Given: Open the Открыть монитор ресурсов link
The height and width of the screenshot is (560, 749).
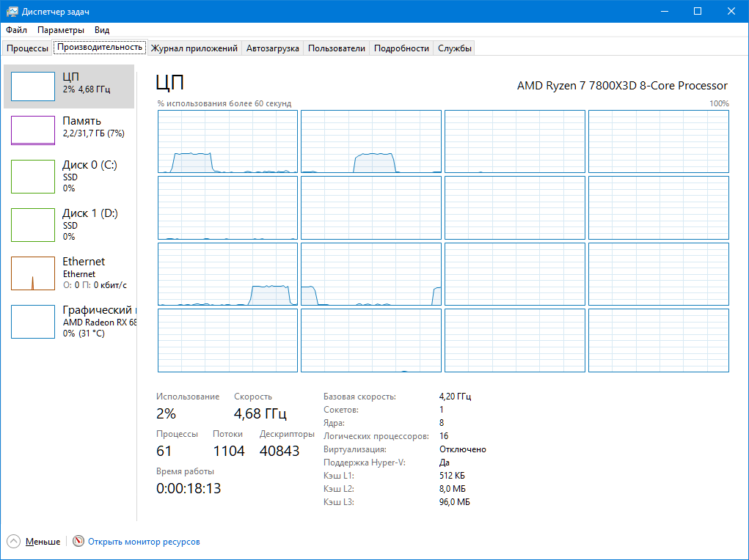Looking at the screenshot, I should coord(144,542).
